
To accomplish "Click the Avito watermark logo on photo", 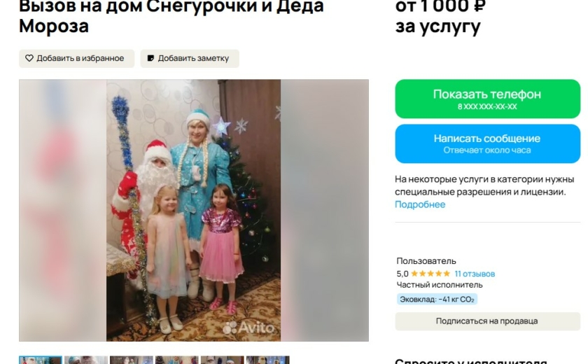I will pyautogui.click(x=248, y=328).
